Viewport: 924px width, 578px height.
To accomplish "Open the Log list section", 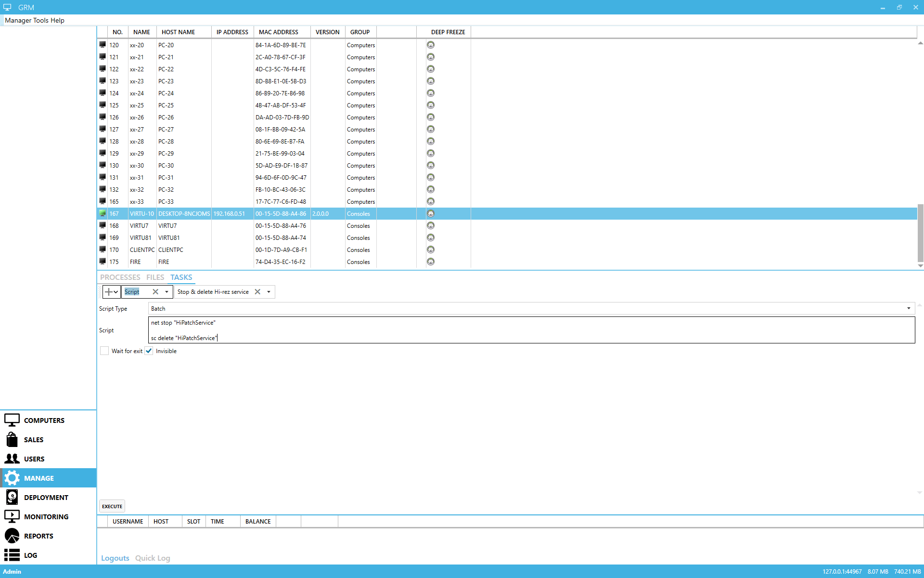I will point(30,555).
